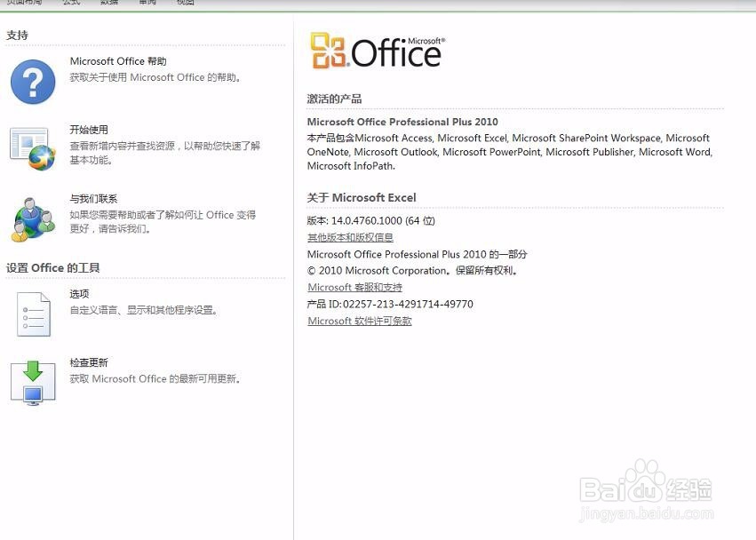756x540 pixels.
Task: Open the '选项' settings entry
Action: click(79, 294)
